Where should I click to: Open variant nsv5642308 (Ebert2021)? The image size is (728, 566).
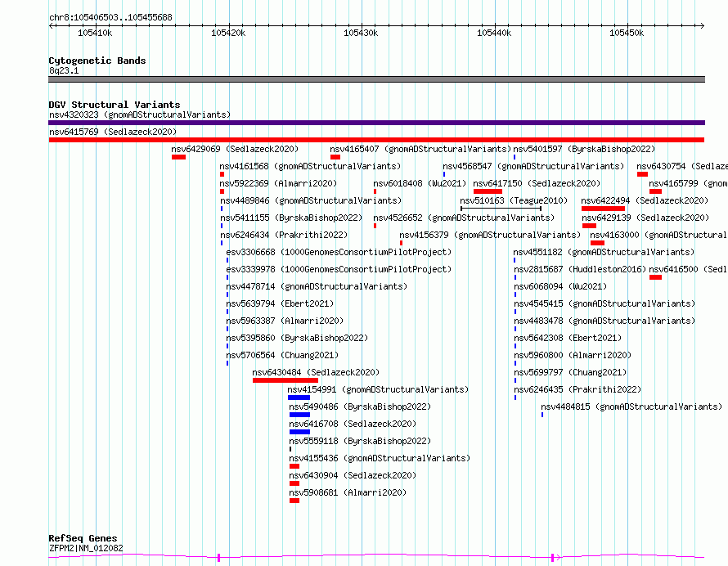pyautogui.click(x=568, y=338)
